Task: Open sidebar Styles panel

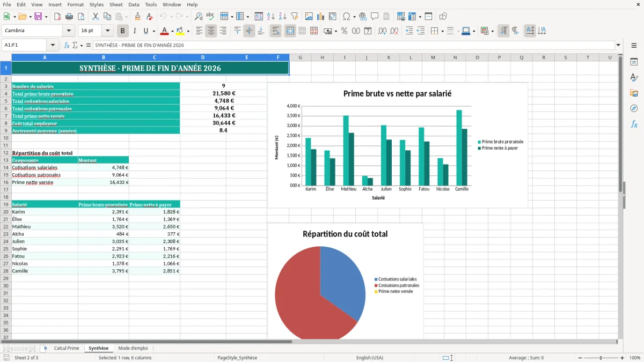Action: (634, 78)
